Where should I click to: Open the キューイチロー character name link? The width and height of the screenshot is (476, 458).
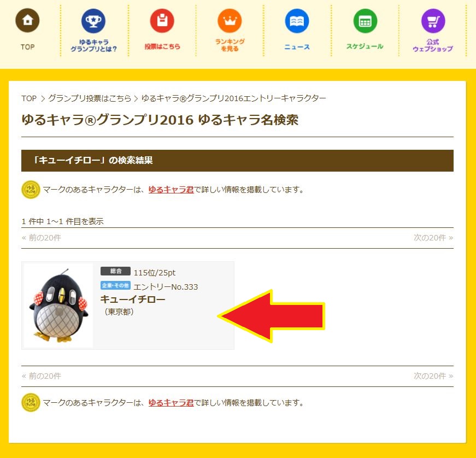(133, 300)
